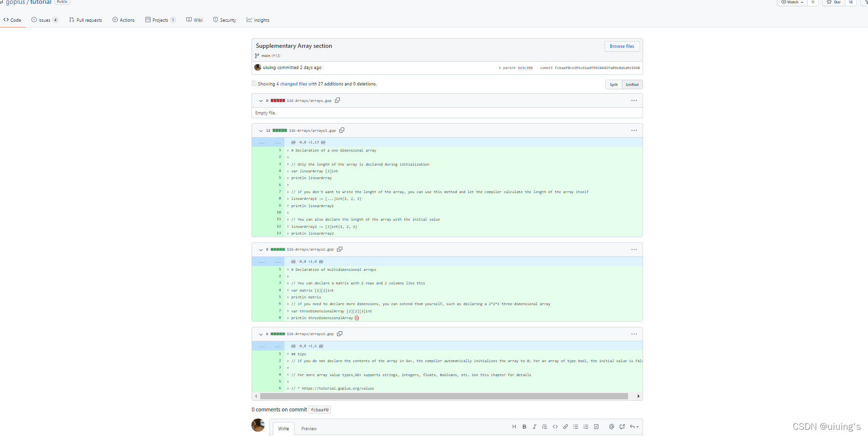Open the main branch link

pos(266,56)
